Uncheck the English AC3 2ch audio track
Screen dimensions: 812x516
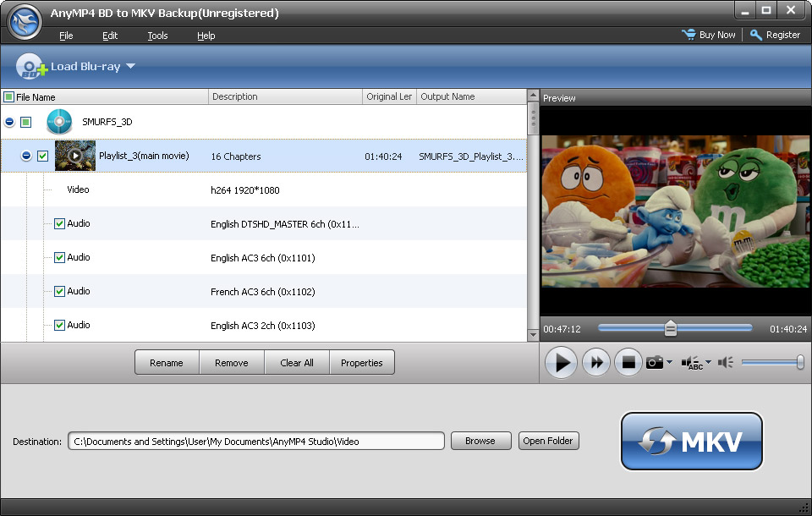point(59,326)
